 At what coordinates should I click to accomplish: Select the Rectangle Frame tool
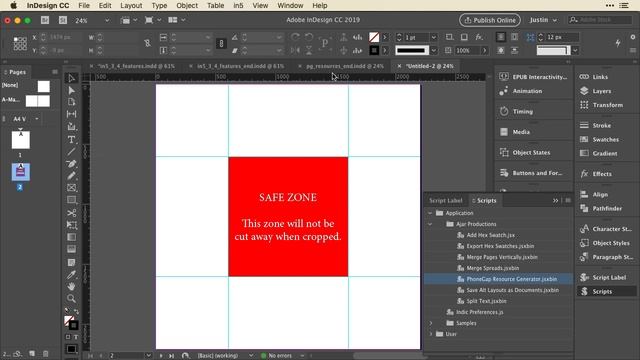point(71,188)
